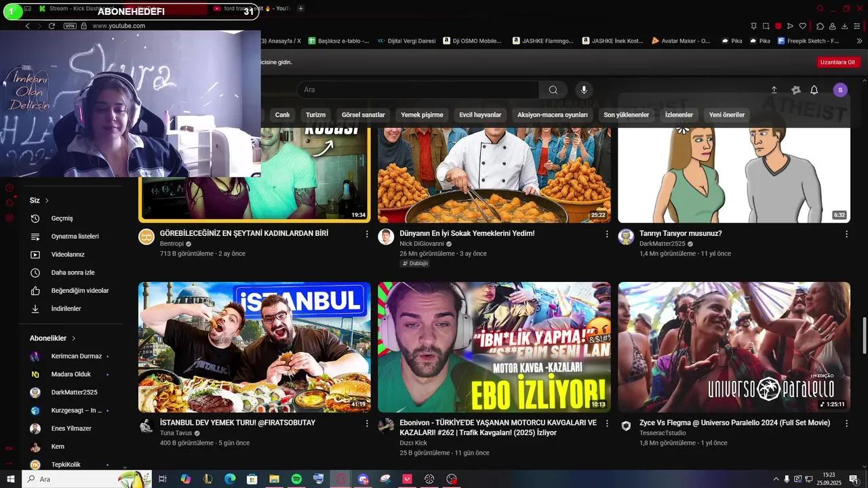Expand the Siz section chevron

coord(47,201)
